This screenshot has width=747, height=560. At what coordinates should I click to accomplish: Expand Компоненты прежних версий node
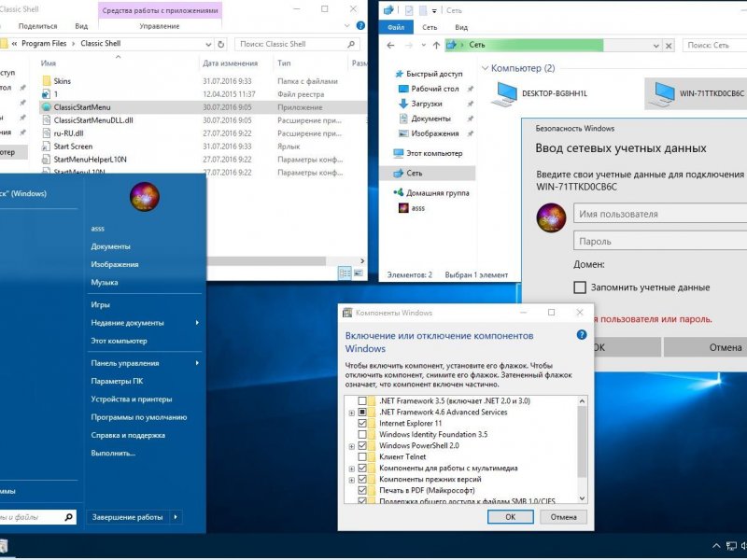[352, 480]
